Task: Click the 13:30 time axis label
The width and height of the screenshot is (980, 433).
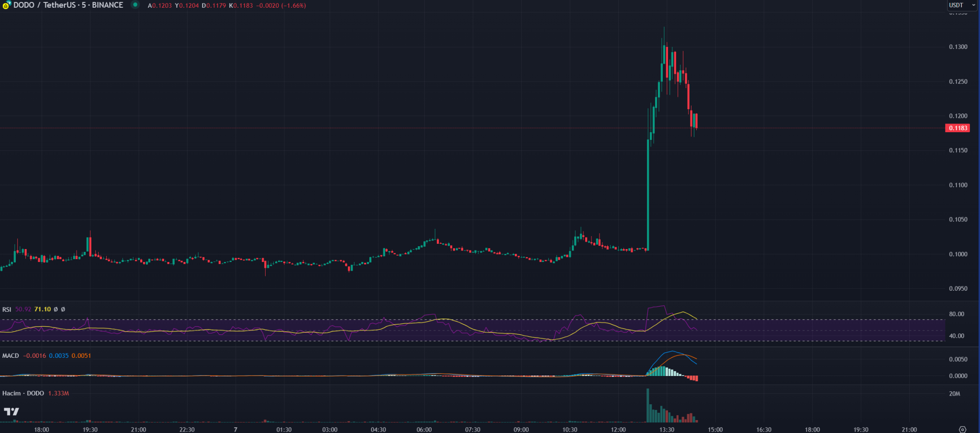Action: coord(667,430)
